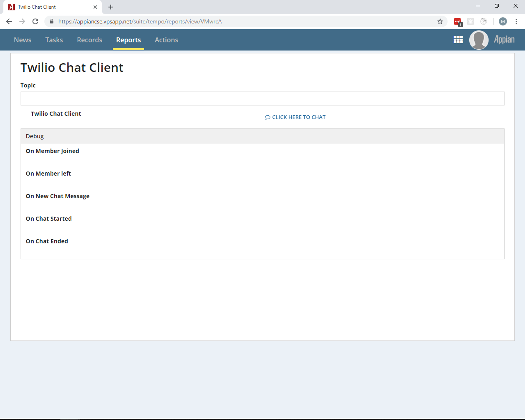Viewport: 525px width, 420px height.
Task: Open the Tasks tab
Action: [x=54, y=40]
